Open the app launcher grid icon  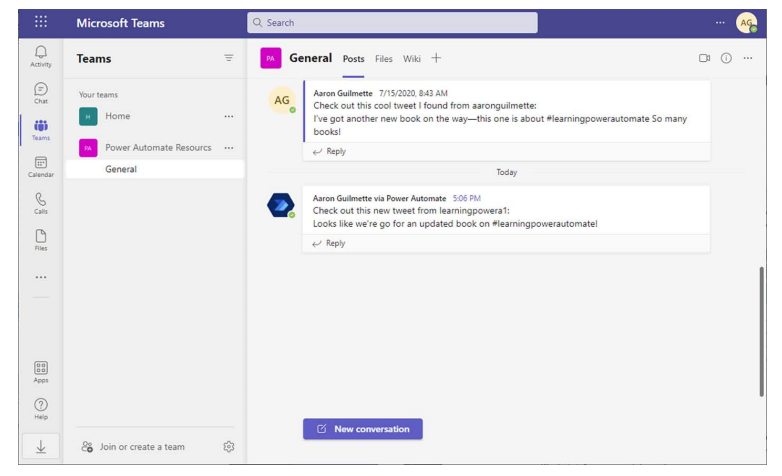click(x=41, y=21)
